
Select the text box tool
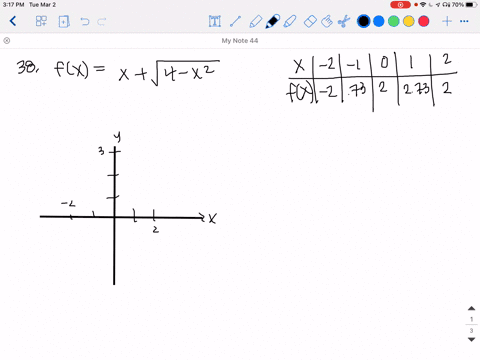click(x=215, y=21)
